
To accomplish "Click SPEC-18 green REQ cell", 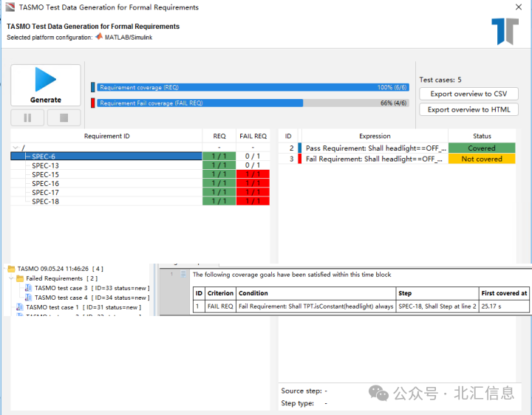I will (x=219, y=201).
